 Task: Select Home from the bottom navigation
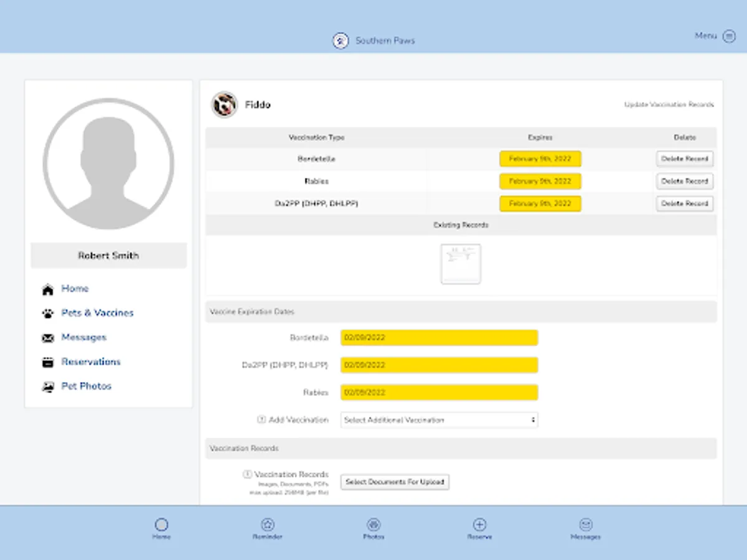coord(161,525)
